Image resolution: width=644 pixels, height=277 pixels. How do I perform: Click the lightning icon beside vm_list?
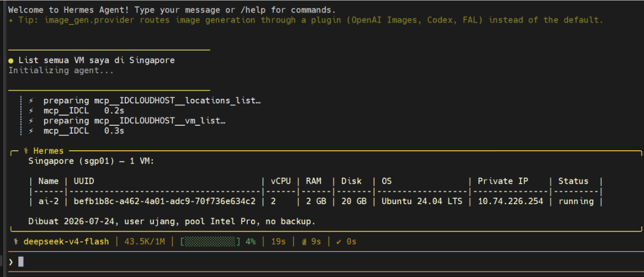pos(31,121)
